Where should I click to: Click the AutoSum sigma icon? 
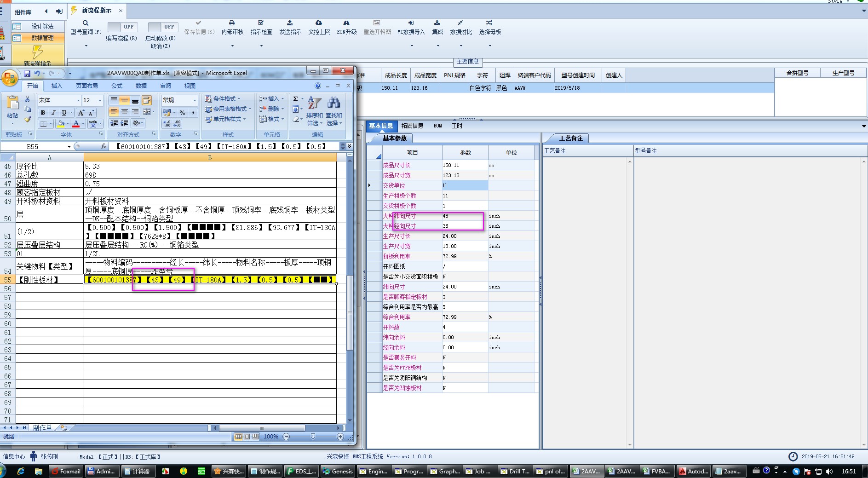[295, 99]
